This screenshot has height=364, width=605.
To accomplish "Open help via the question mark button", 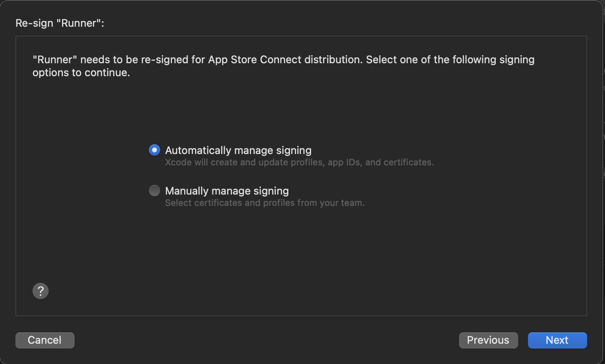I will pyautogui.click(x=41, y=291).
